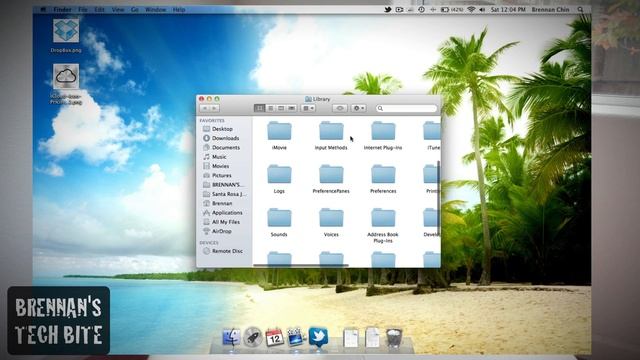This screenshot has width=640, height=360.
Task: Switch to list view
Action: coord(270,108)
